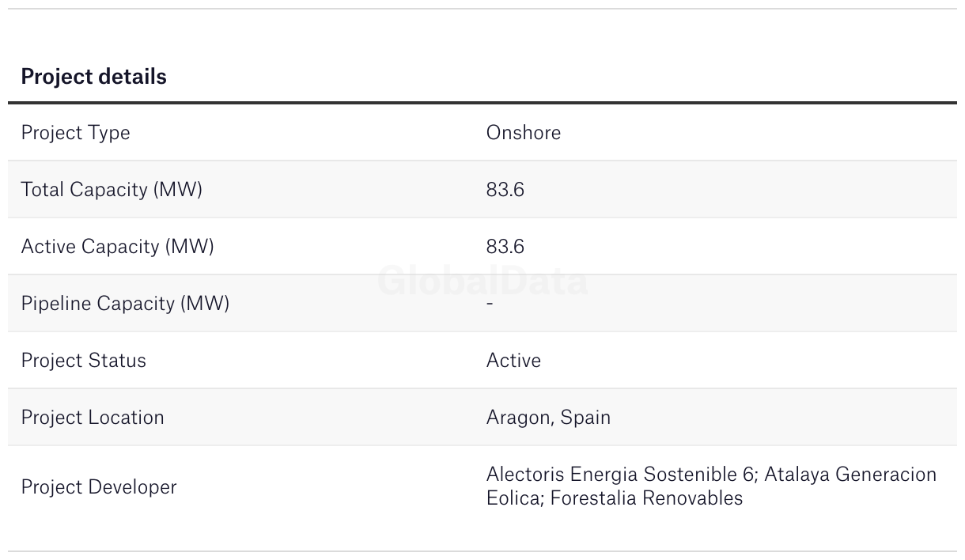Select the Project Location label
This screenshot has height=560, width=965.
[x=93, y=418]
